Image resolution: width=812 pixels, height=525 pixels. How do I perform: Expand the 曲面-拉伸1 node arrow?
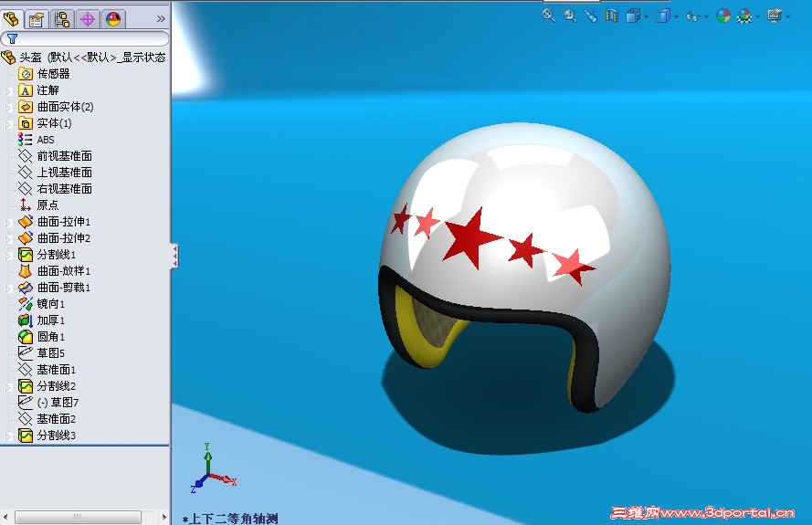[x=8, y=223]
